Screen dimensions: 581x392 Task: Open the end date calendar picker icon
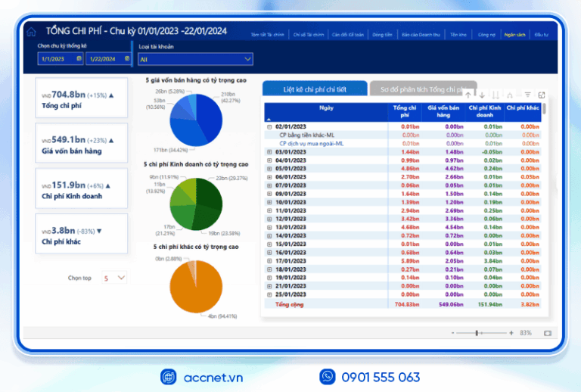coord(126,58)
